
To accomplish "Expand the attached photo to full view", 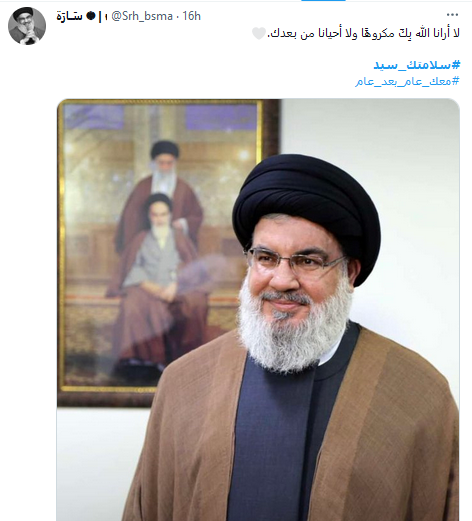I will (x=258, y=310).
